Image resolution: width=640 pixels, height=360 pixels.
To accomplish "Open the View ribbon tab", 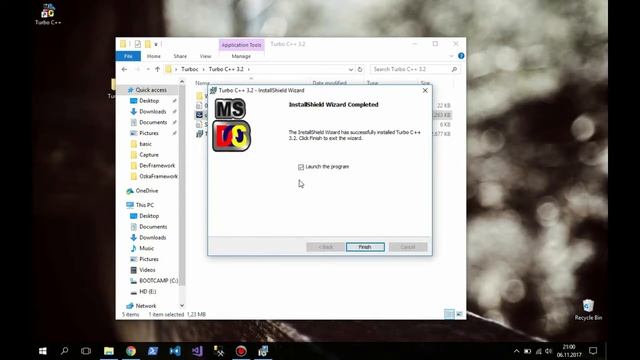I will 205,56.
